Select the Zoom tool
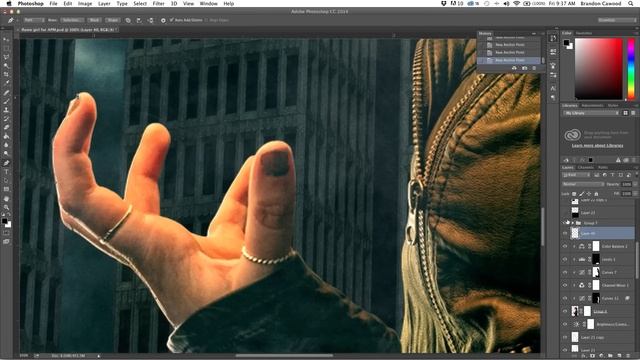 pyautogui.click(x=6, y=208)
